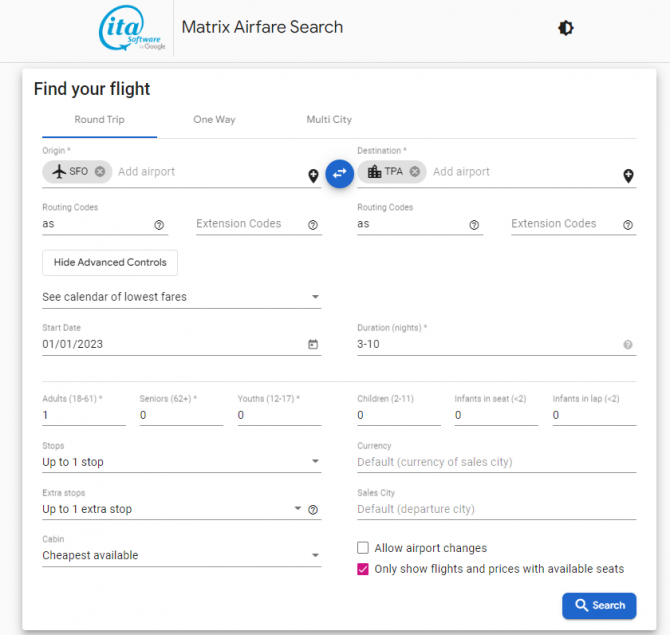The width and height of the screenshot is (670, 635).
Task: Open the Stops dropdown
Action: pos(182,462)
